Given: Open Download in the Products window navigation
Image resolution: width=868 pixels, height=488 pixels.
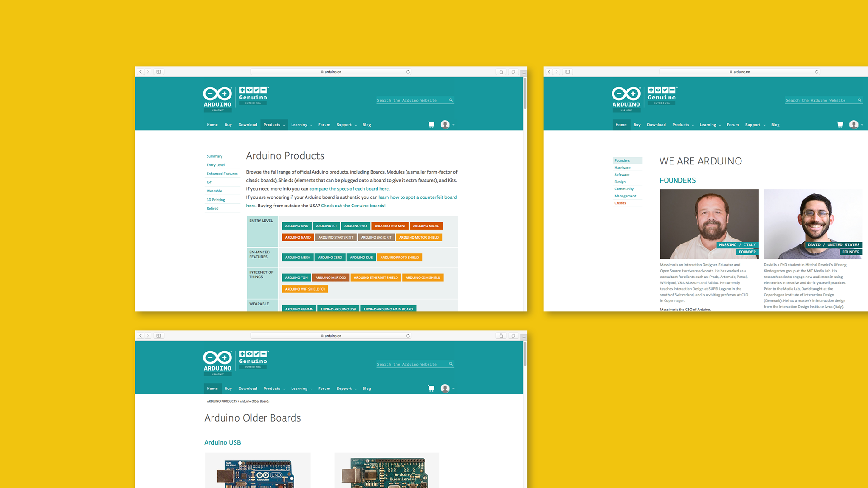Looking at the screenshot, I should [248, 125].
